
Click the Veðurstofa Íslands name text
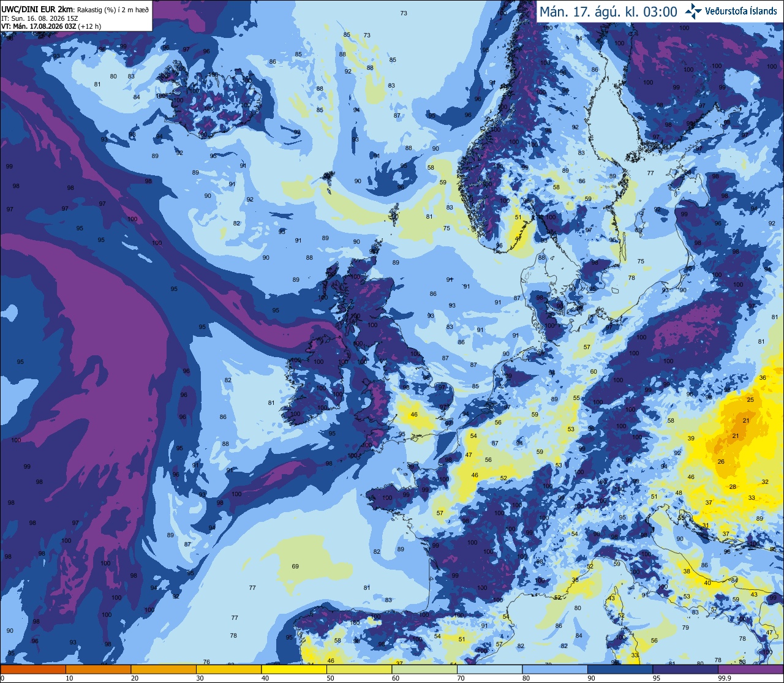(x=741, y=11)
